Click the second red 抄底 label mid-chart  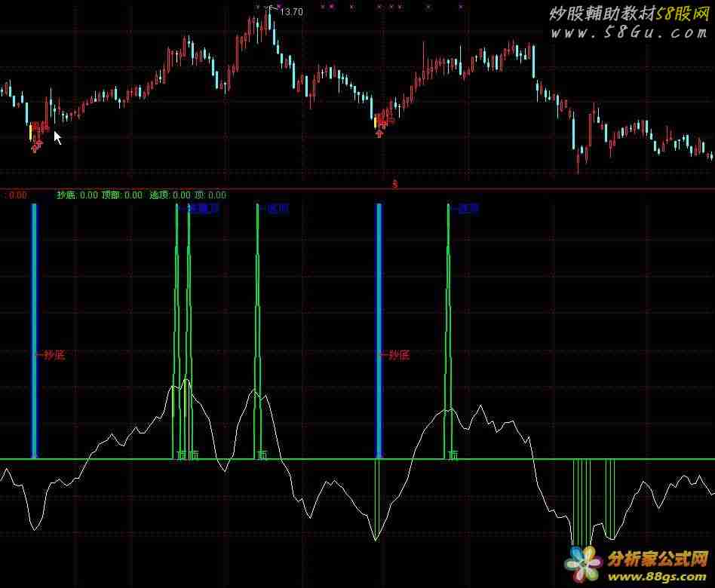point(396,354)
